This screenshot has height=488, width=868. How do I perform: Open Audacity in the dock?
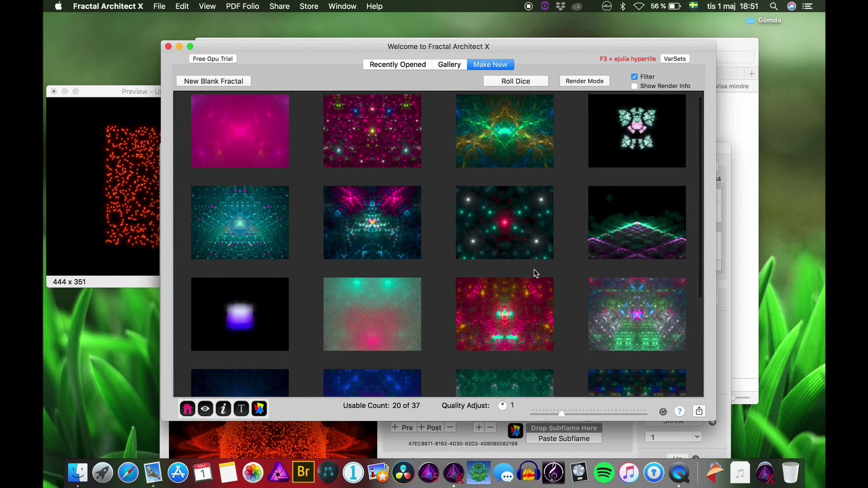pyautogui.click(x=528, y=472)
